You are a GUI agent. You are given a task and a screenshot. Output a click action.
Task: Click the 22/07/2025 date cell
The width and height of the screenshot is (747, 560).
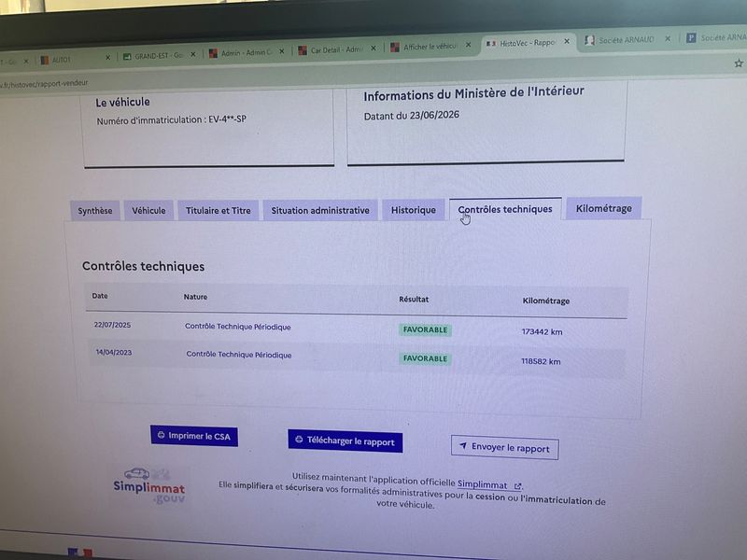pyautogui.click(x=112, y=325)
